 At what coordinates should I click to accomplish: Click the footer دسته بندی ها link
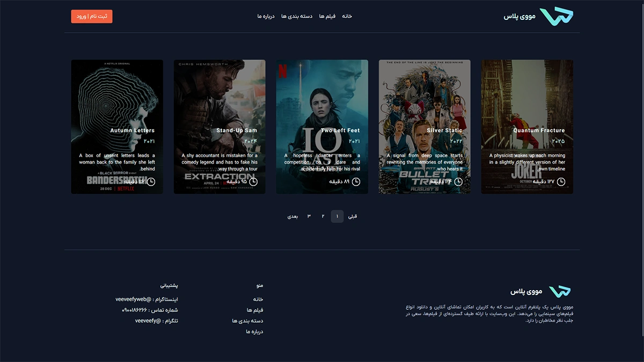pos(247,321)
